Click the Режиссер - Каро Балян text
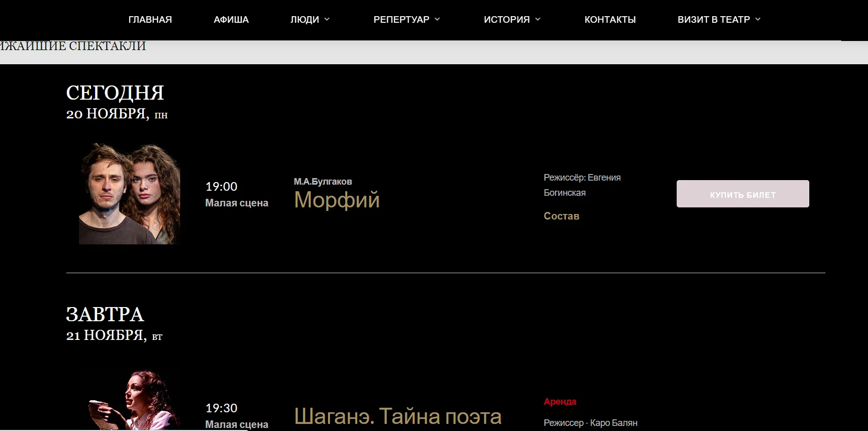868x431 pixels. [590, 423]
